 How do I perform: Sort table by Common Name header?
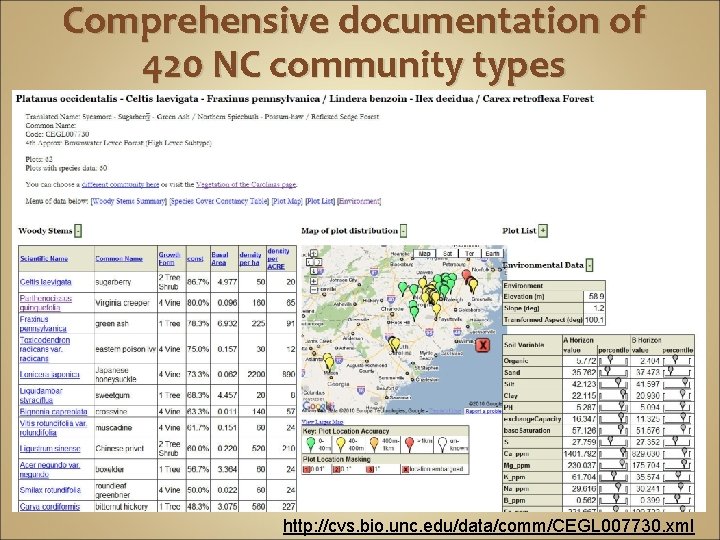coord(119,259)
